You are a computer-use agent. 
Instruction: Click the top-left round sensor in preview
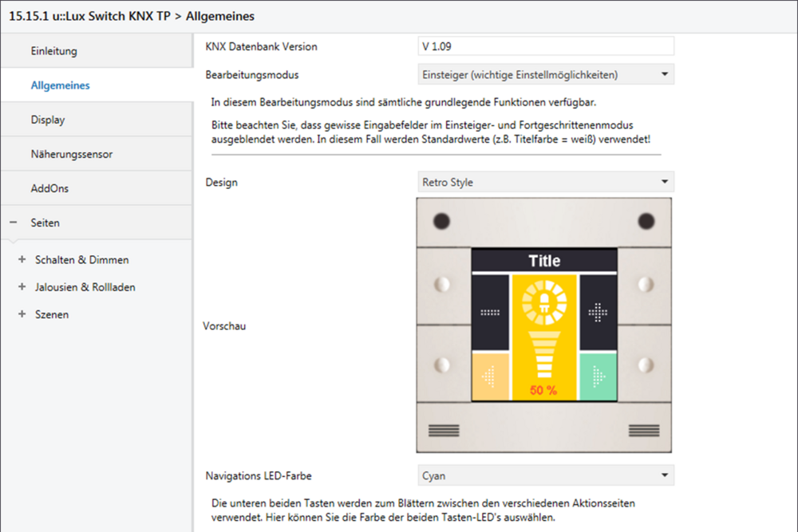[442, 221]
